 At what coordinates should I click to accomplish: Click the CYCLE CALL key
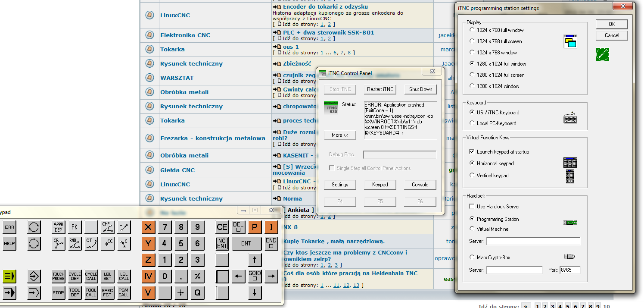[x=91, y=276]
